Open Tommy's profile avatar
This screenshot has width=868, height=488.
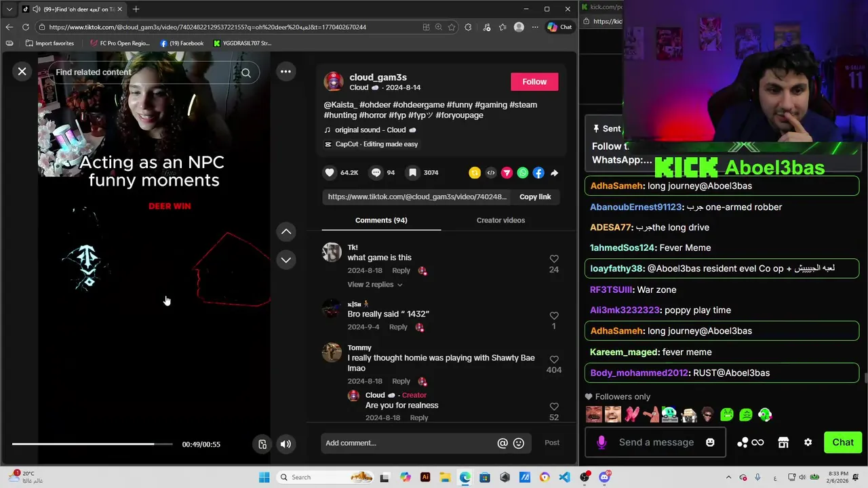click(332, 352)
